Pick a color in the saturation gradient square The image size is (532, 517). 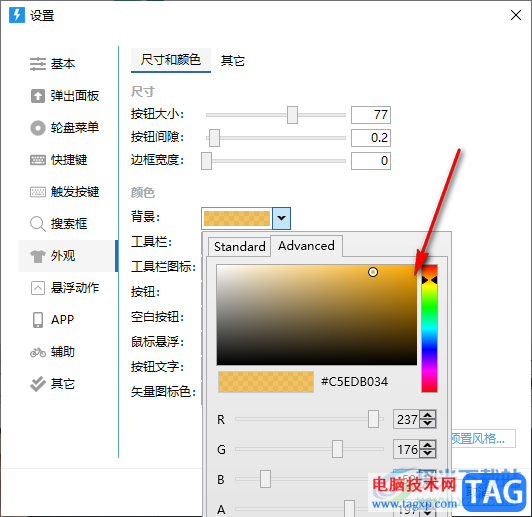point(317,315)
